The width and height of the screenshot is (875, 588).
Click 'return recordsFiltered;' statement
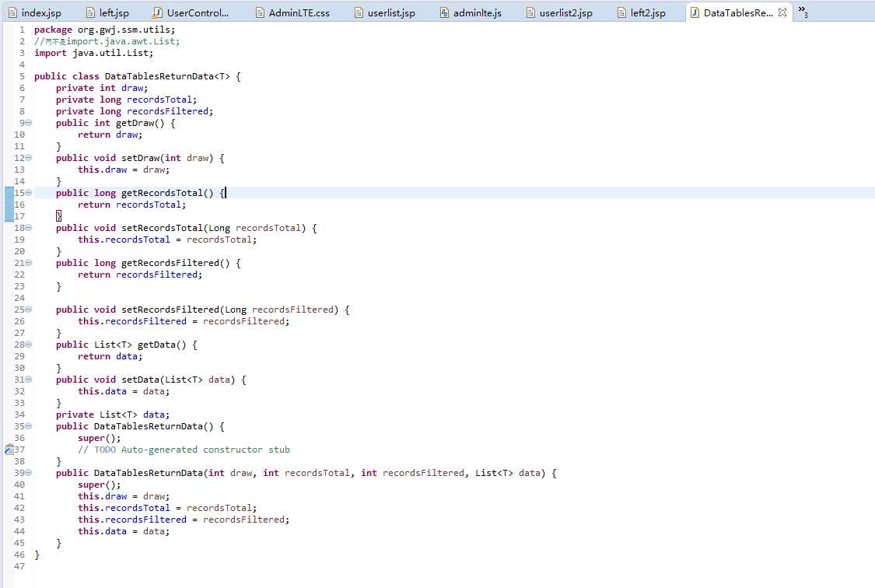click(x=140, y=275)
